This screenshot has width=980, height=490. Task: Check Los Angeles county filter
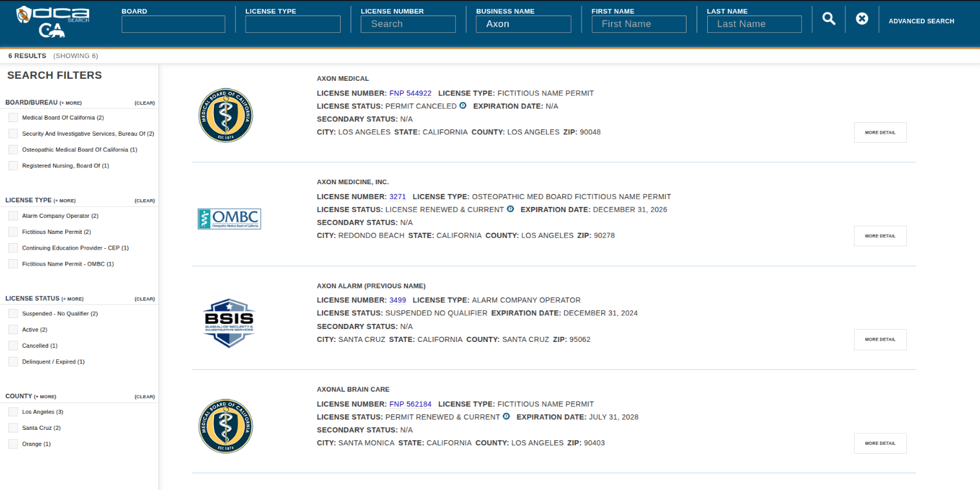13,412
